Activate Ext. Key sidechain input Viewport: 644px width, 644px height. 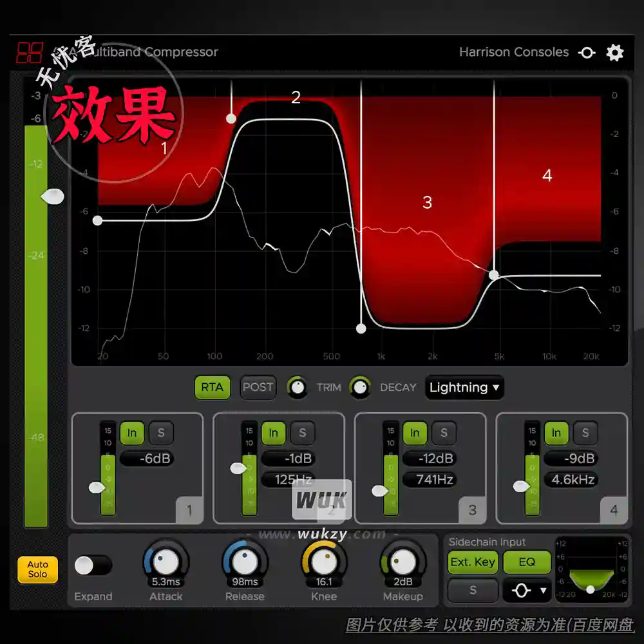(x=472, y=562)
